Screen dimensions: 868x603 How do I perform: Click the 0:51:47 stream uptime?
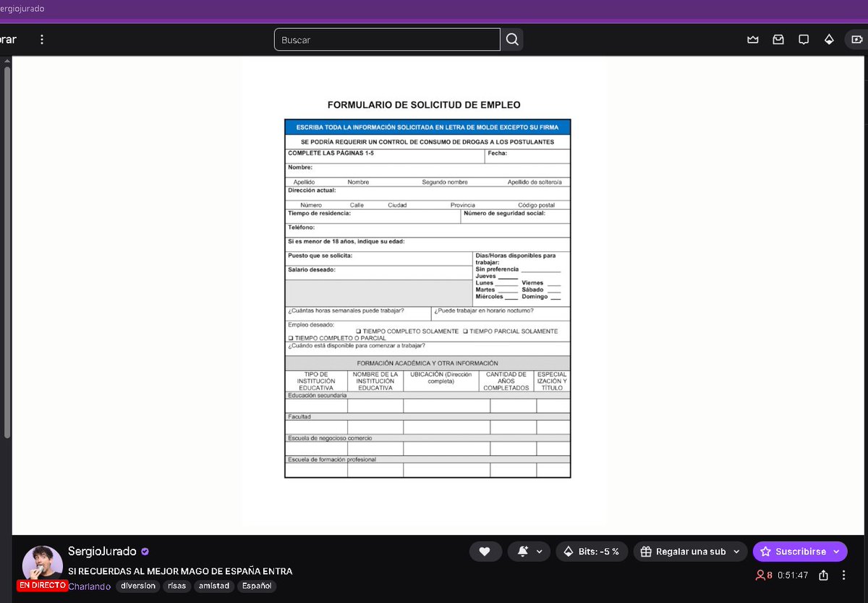[x=793, y=575]
